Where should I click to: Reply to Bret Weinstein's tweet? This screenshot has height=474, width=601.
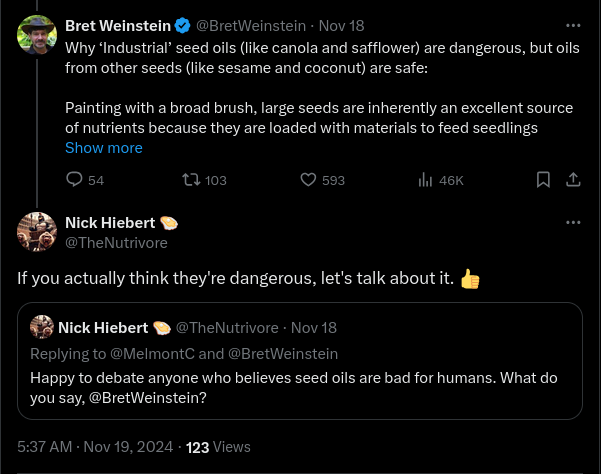74,180
